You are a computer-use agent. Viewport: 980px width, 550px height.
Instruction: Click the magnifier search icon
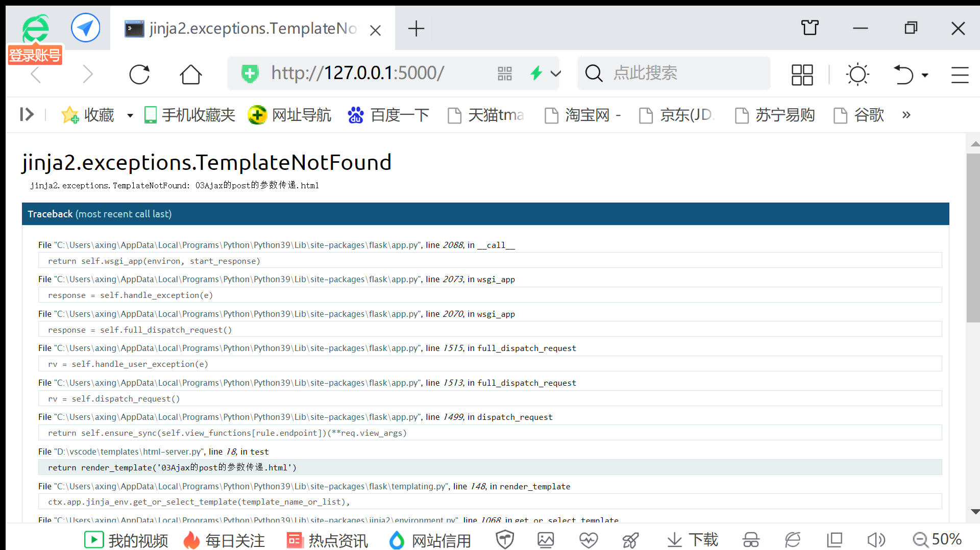click(594, 73)
